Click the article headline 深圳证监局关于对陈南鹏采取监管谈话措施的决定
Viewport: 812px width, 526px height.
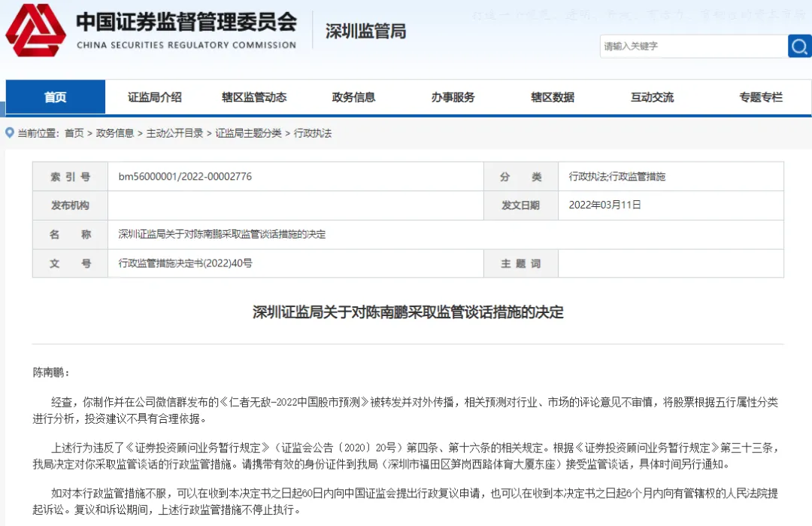pyautogui.click(x=408, y=312)
